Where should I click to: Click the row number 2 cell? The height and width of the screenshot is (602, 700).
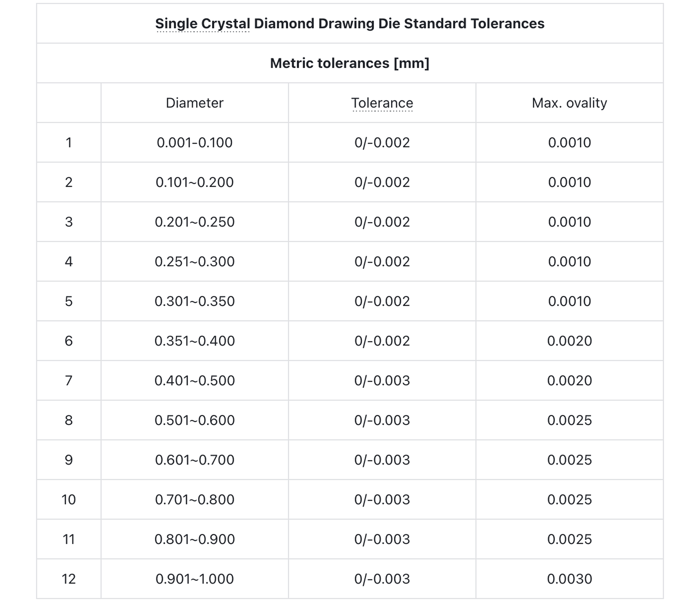[69, 182]
